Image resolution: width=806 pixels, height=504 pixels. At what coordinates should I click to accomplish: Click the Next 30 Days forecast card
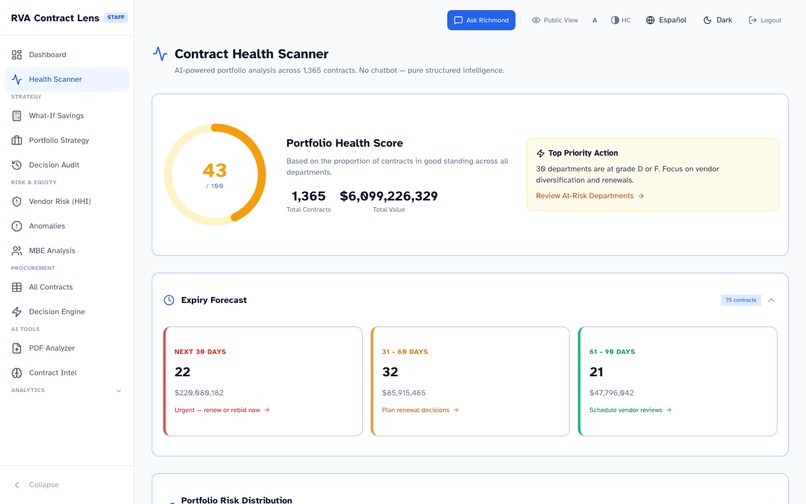[x=263, y=381]
